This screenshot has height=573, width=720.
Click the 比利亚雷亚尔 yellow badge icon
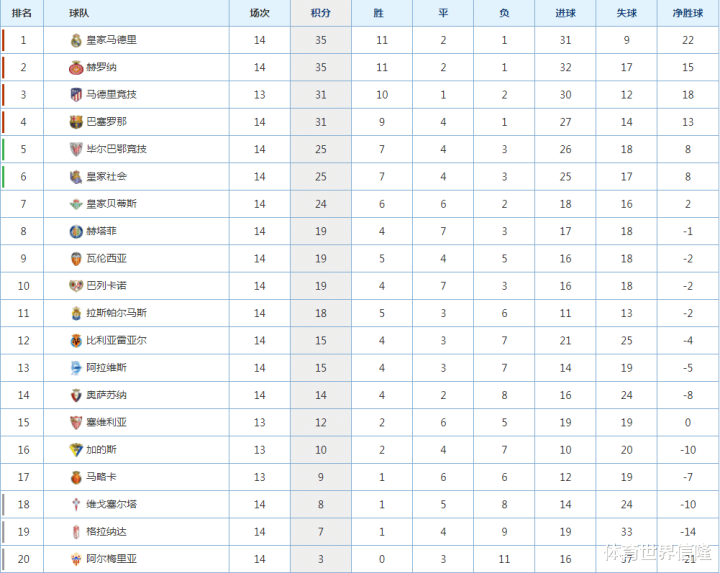pos(76,340)
